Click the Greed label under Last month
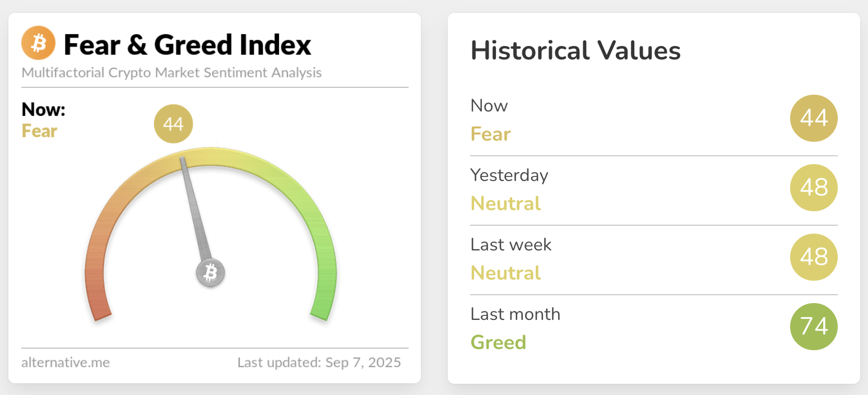This screenshot has width=868, height=395. (x=498, y=342)
